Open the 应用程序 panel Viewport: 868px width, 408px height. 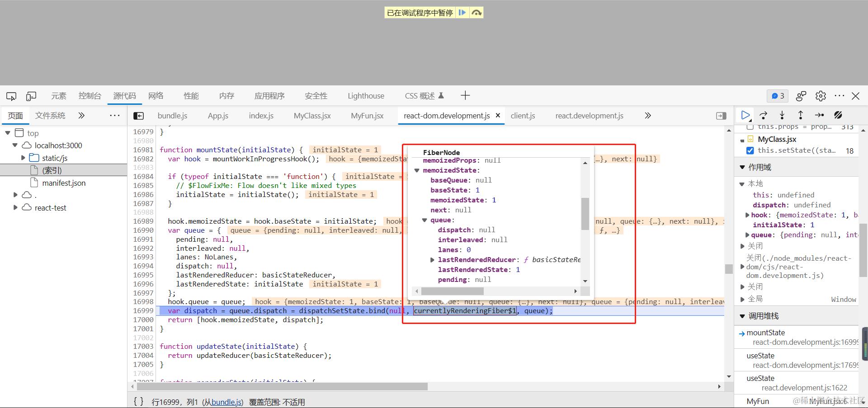tap(269, 96)
